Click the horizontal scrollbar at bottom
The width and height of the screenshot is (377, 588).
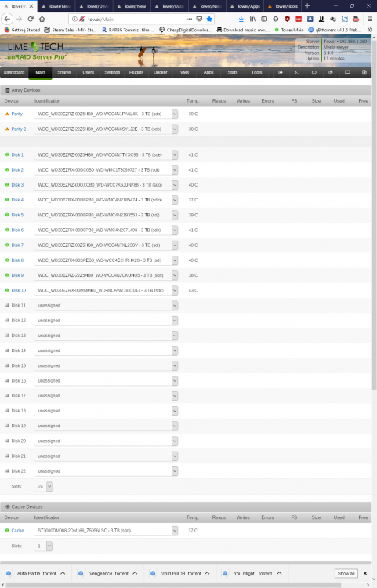tap(173, 585)
